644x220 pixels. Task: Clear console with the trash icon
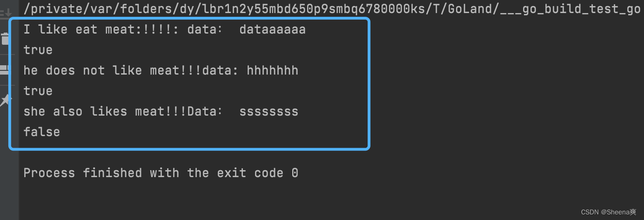pos(5,39)
